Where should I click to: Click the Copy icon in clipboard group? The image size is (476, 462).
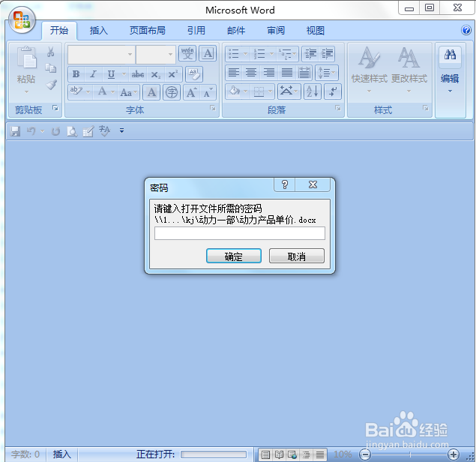tap(51, 68)
